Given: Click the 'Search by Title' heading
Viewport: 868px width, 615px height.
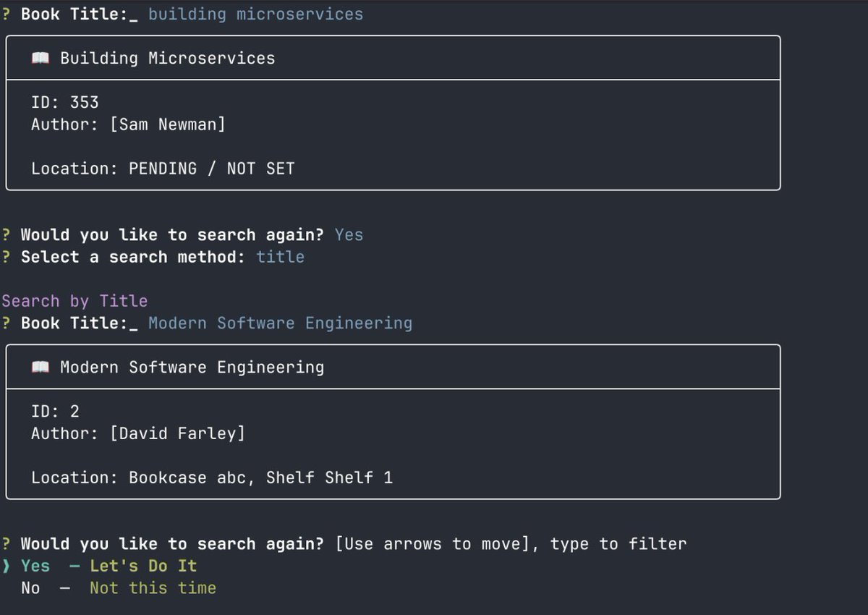Looking at the screenshot, I should (75, 301).
